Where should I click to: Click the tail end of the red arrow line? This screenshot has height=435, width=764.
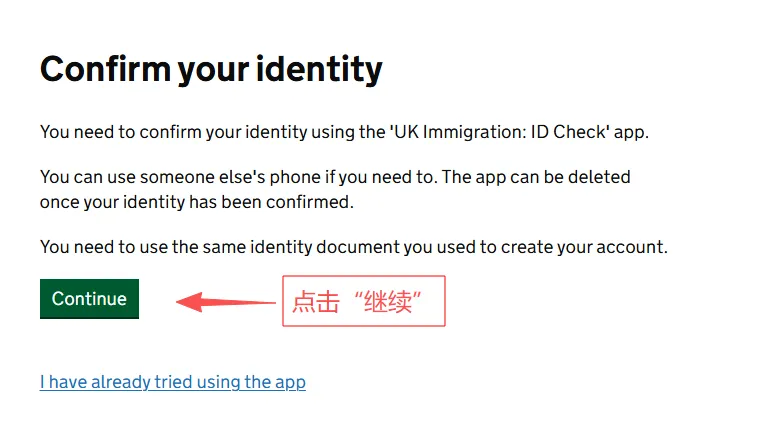click(x=272, y=301)
